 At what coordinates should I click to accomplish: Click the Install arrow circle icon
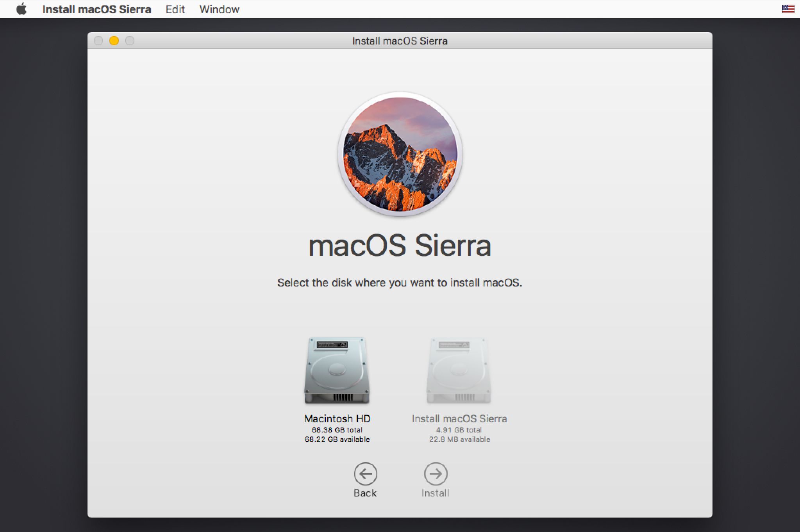[436, 474]
